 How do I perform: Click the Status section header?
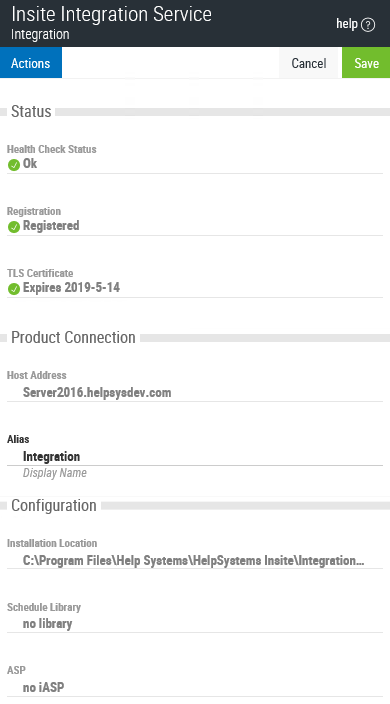tap(31, 111)
